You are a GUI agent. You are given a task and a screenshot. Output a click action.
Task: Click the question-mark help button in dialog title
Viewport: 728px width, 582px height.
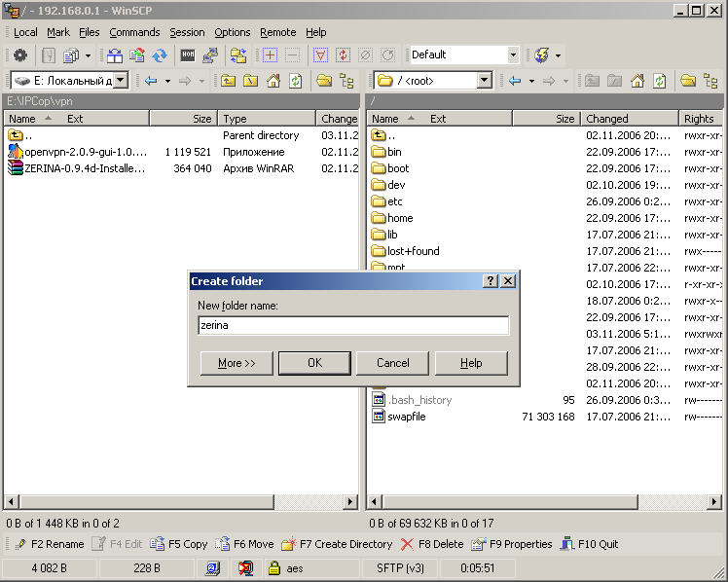491,281
